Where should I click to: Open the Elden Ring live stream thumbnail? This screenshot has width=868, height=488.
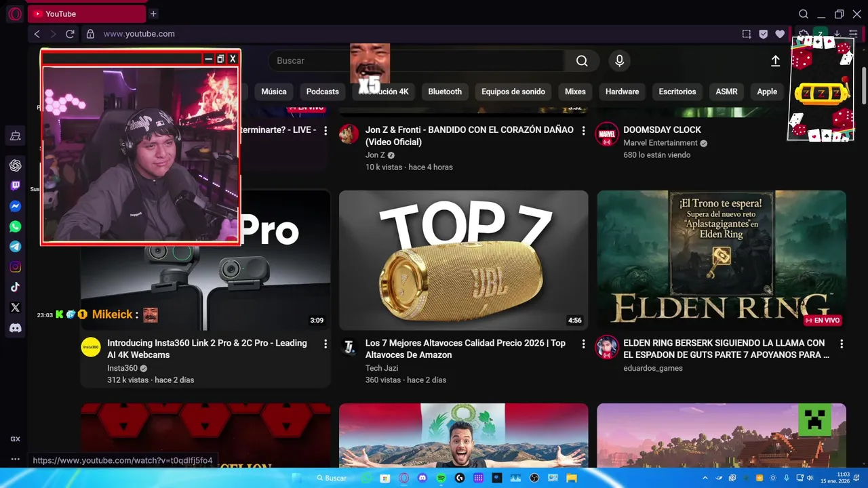coord(722,260)
